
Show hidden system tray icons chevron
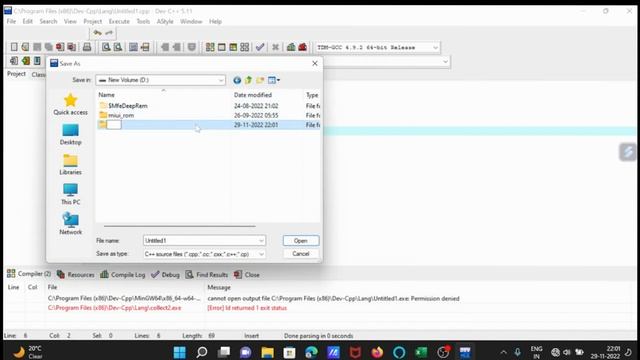click(504, 352)
